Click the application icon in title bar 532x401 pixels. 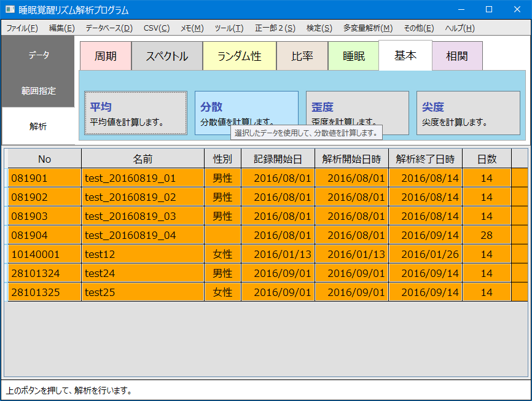pyautogui.click(x=10, y=9)
